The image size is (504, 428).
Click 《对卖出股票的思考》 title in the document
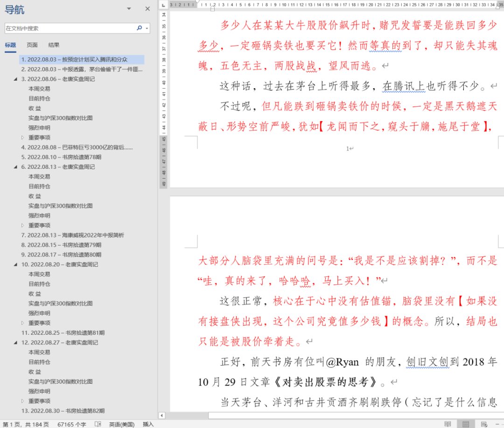point(326,382)
